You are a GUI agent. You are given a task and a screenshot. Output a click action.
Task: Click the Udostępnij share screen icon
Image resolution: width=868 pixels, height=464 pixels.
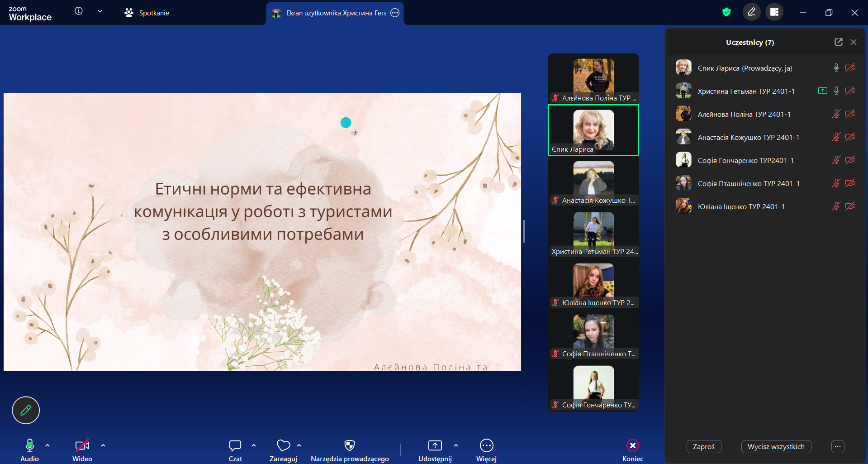[435, 446]
